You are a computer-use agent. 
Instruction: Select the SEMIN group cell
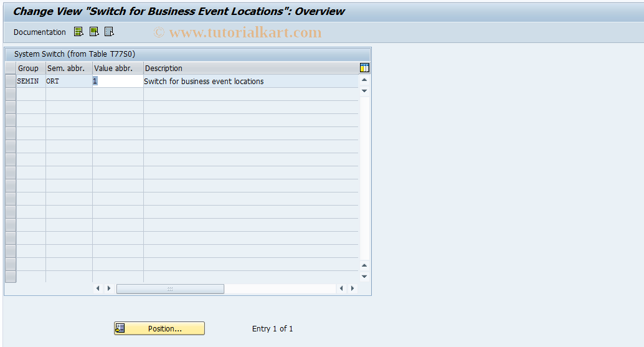point(31,82)
